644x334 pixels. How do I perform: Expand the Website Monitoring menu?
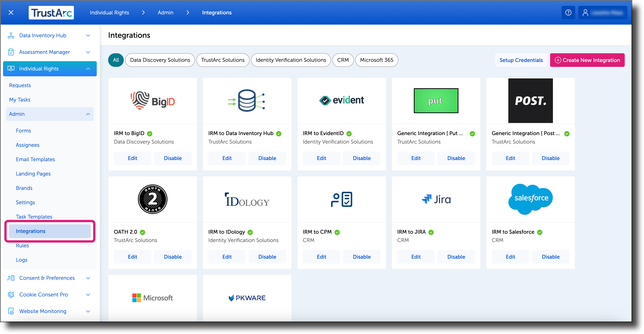88,311
